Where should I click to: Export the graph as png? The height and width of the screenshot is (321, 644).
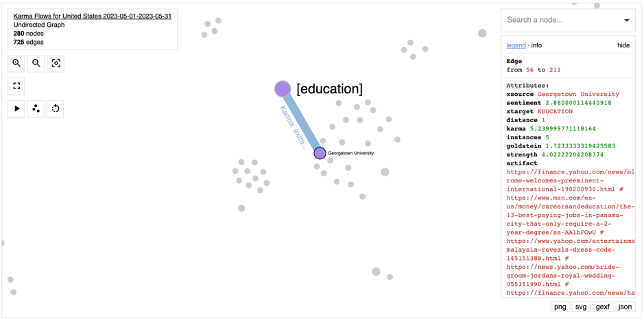click(560, 307)
